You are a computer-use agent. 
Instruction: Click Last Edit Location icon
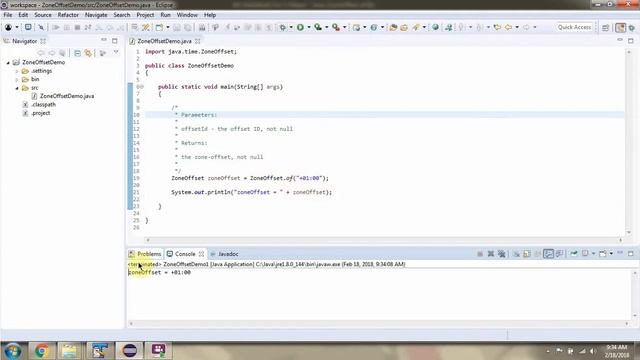(497, 27)
